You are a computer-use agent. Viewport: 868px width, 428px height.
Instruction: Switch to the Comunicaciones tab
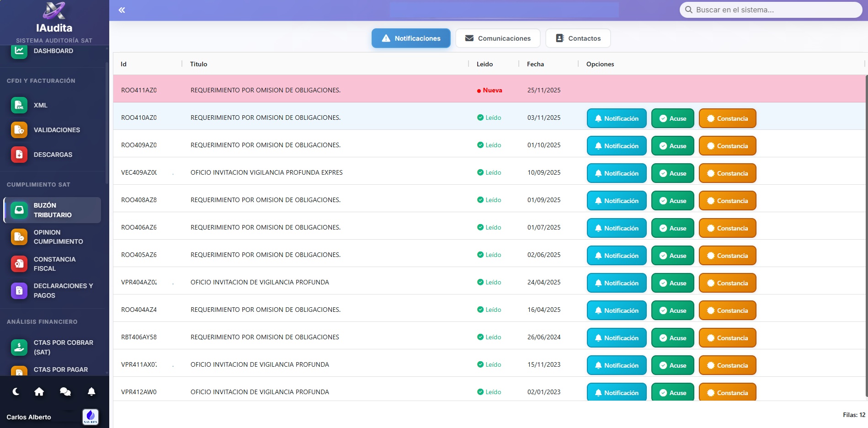[x=498, y=38]
